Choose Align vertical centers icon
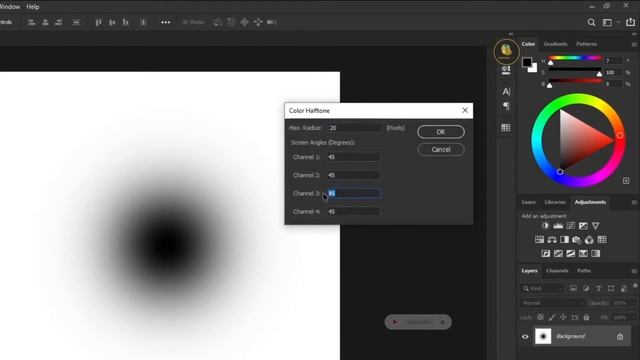The image size is (640, 360). [112, 22]
